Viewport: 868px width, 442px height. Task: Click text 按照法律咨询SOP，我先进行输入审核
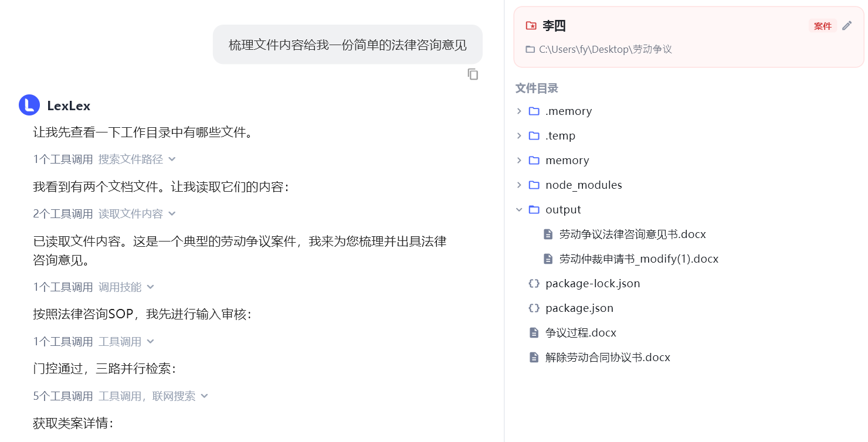pos(142,314)
